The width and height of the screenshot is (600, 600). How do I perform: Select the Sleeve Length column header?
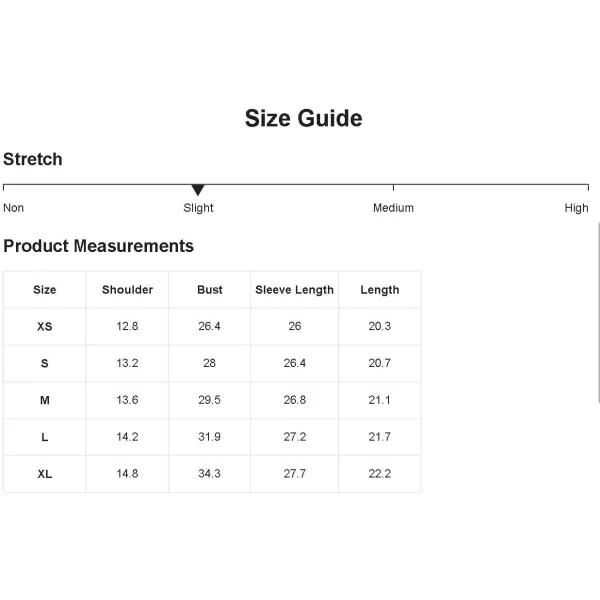[295, 290]
